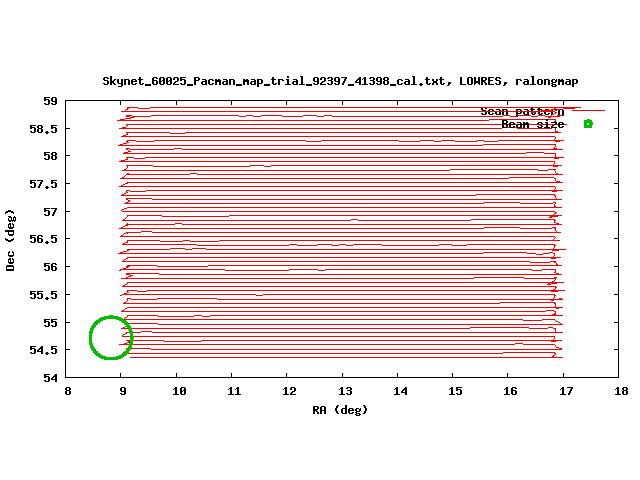The width and height of the screenshot is (640, 480).
Task: Click the x-axis tick label 9
Action: [x=123, y=391]
